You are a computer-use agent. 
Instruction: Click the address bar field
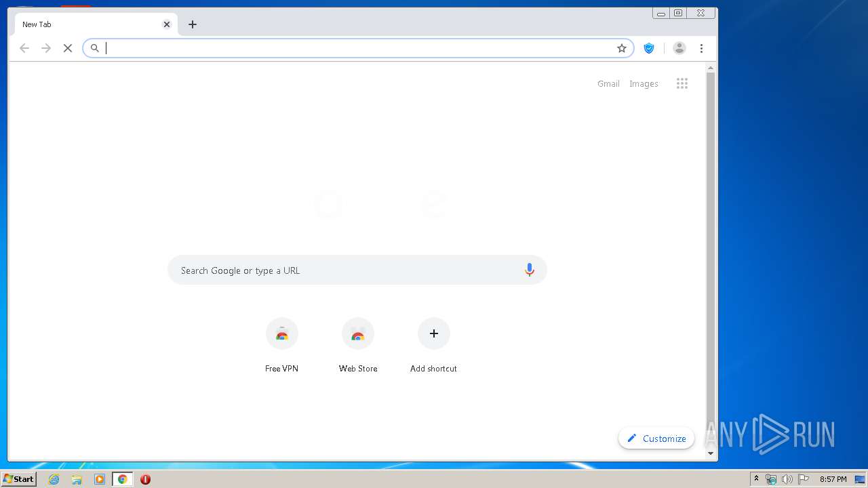358,48
